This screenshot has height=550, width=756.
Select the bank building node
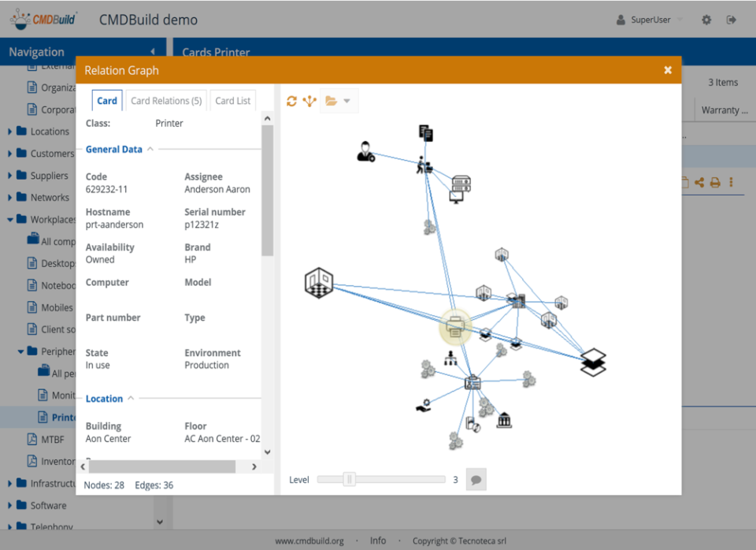[x=504, y=420]
